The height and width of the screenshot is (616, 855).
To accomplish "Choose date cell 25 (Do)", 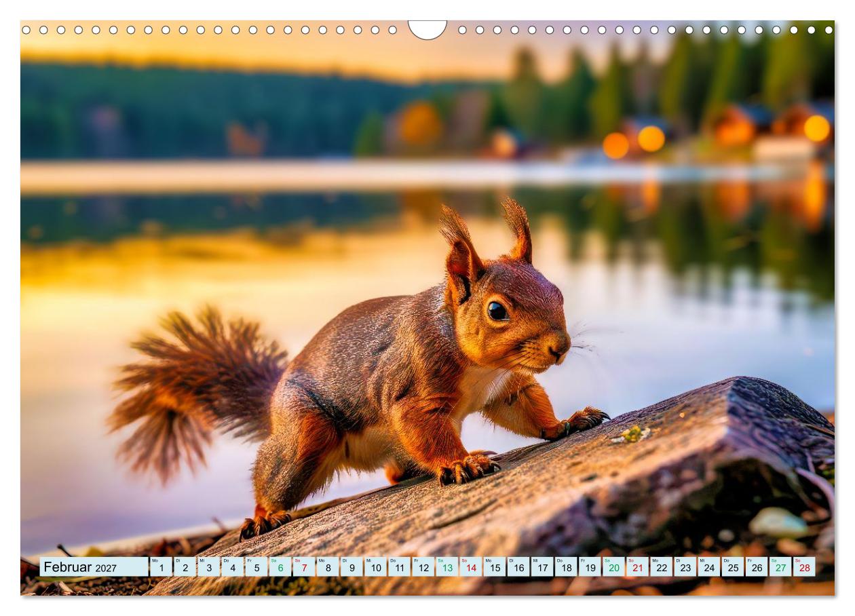I will click(732, 567).
